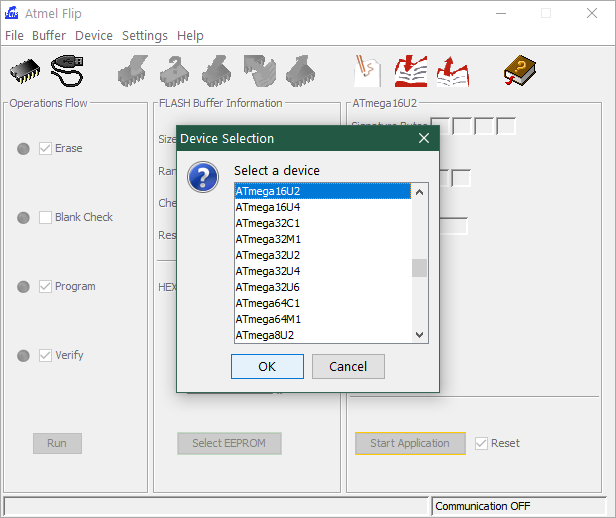Click the Blank Check Target Device toolbar icon
Image resolution: width=616 pixels, height=518 pixels.
(175, 71)
